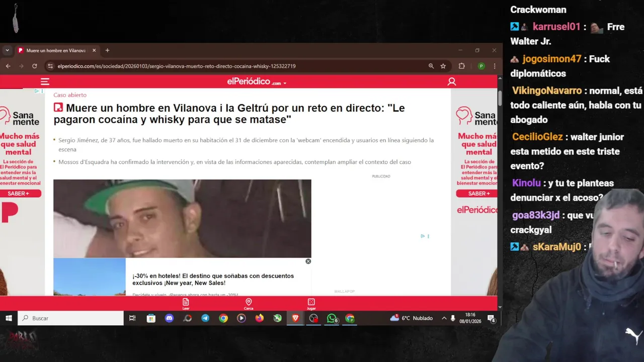Reload the current browser page
Screen dimensions: 644x362
tap(34, 66)
